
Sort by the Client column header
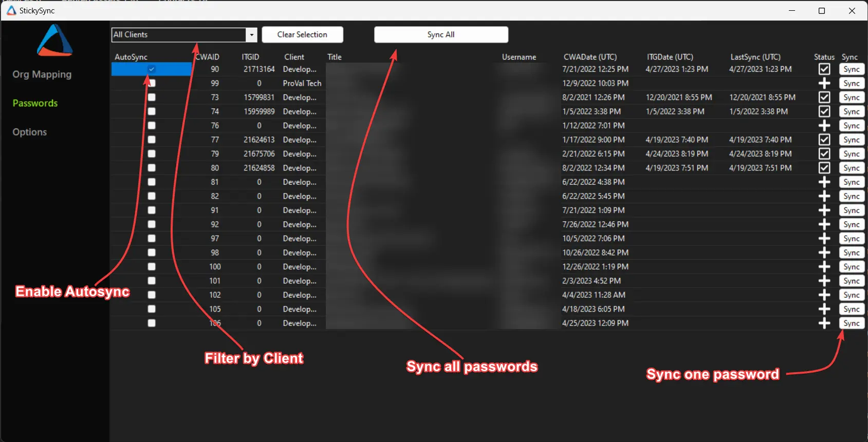[294, 57]
